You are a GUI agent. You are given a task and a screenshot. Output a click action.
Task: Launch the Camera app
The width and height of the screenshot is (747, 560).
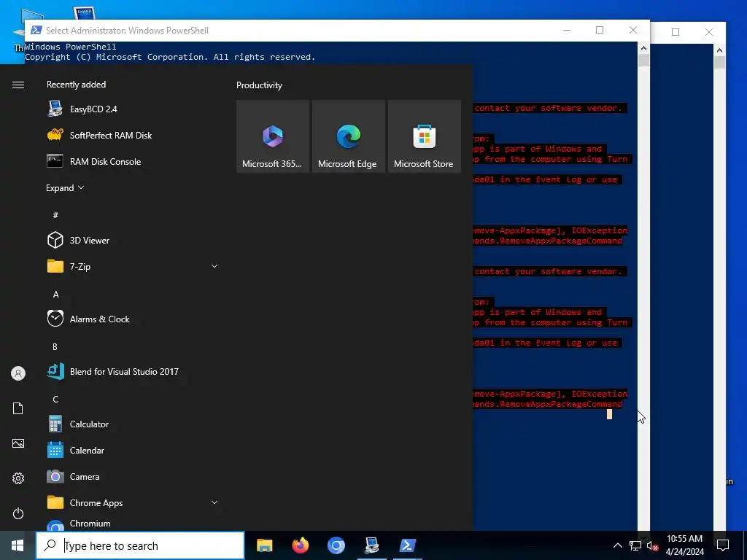tap(133, 476)
